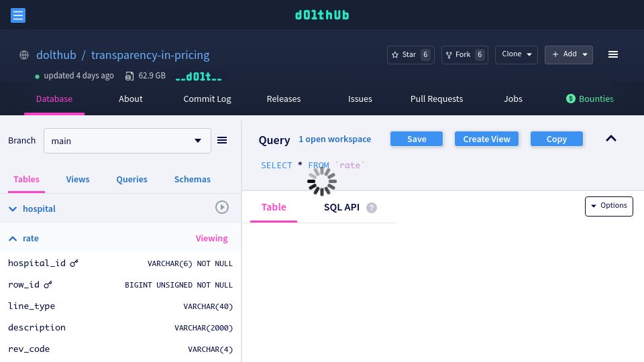Open the Clone dropdown

point(517,54)
